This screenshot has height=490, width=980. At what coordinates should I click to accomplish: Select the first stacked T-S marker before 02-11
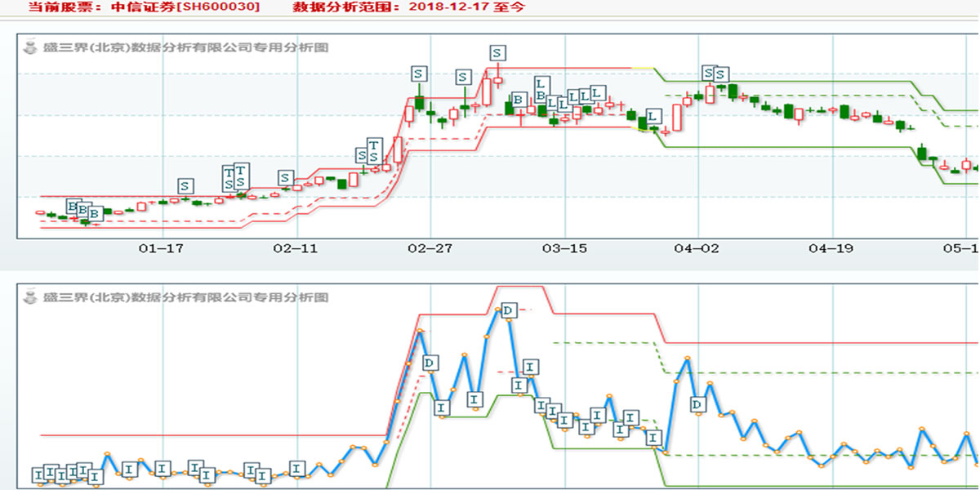[228, 179]
